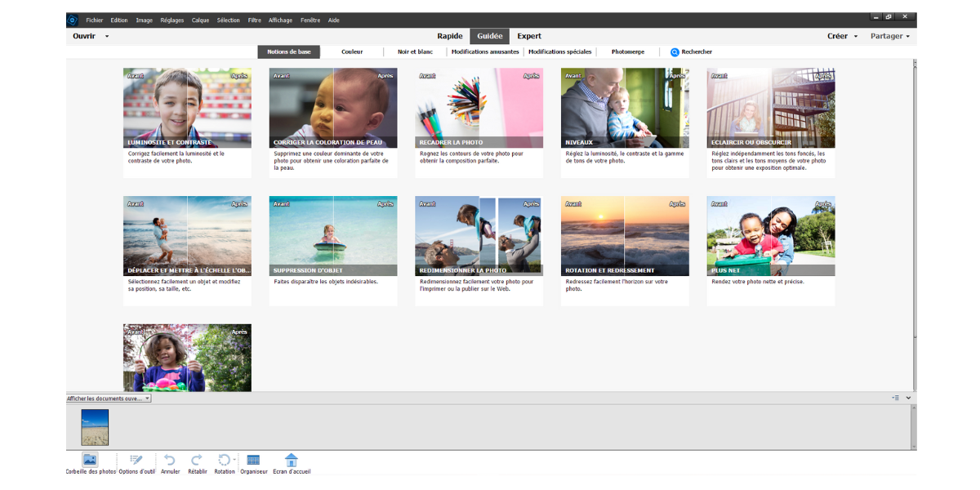Open the Fichier menu
The width and height of the screenshot is (980, 490).
tap(95, 20)
